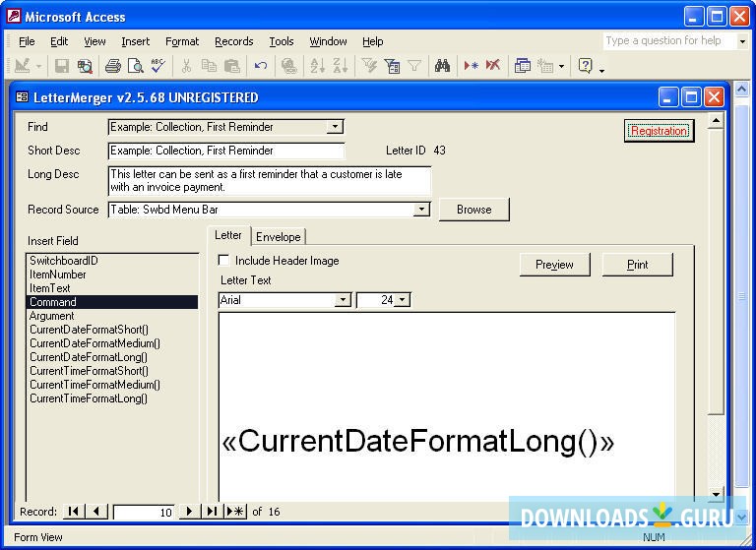Click the Undo arrow icon

pos(260,66)
